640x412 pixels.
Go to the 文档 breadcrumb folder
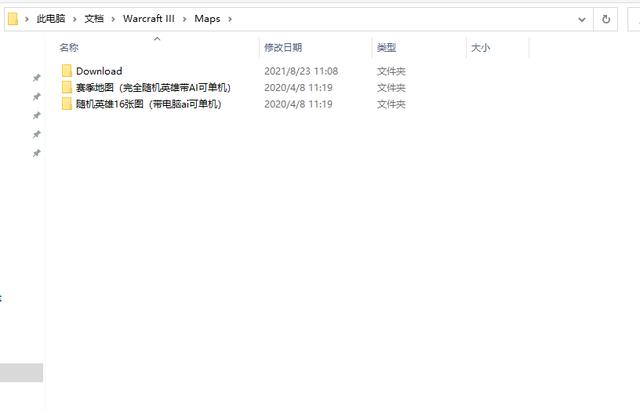(x=94, y=19)
